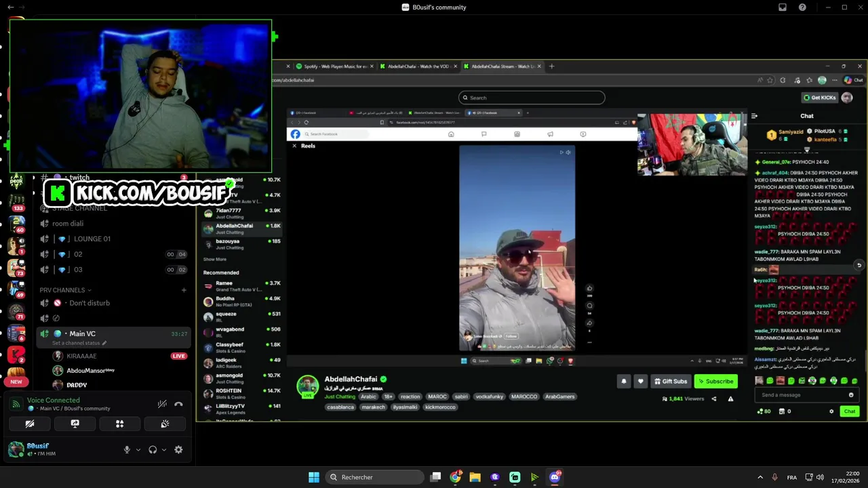Open recommended channel Ramee
This screenshot has width=868, height=488.
(x=242, y=286)
